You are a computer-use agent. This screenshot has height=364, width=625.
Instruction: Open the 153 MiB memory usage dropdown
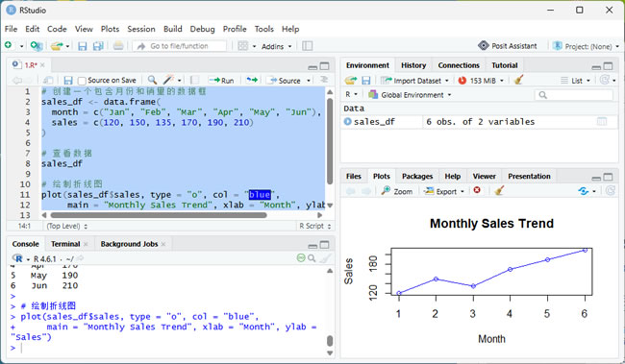point(481,81)
